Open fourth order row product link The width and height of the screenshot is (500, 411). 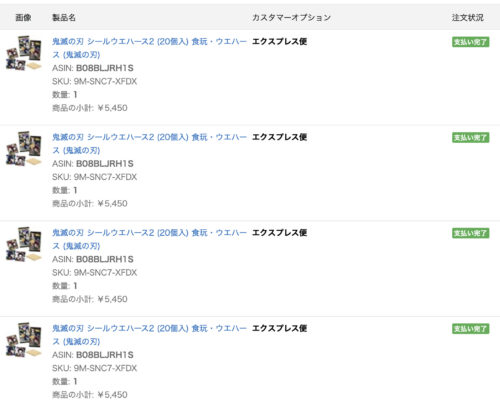tap(149, 335)
